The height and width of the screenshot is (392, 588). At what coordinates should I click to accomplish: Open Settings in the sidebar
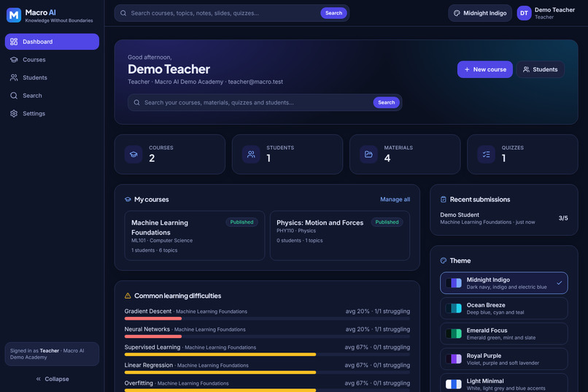point(52,114)
